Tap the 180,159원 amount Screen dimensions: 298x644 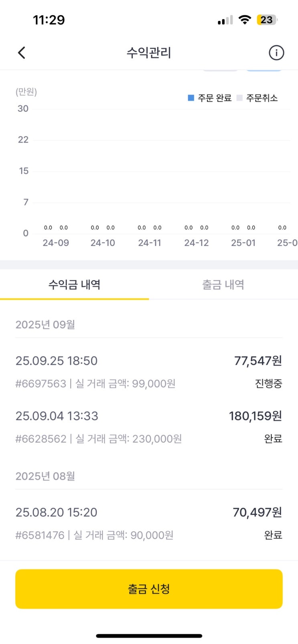point(255,416)
